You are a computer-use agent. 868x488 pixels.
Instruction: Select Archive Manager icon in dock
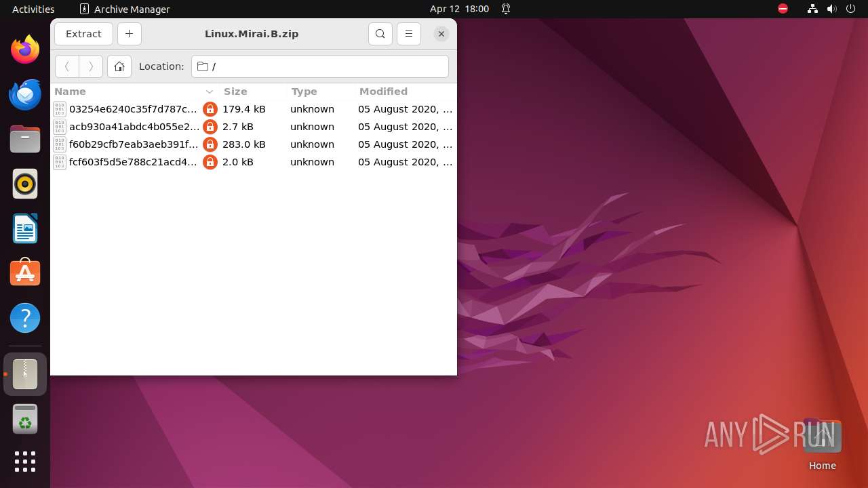[25, 374]
